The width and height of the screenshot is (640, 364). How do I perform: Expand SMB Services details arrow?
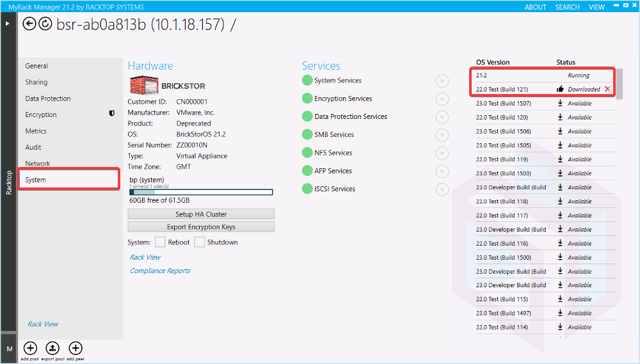(x=442, y=135)
